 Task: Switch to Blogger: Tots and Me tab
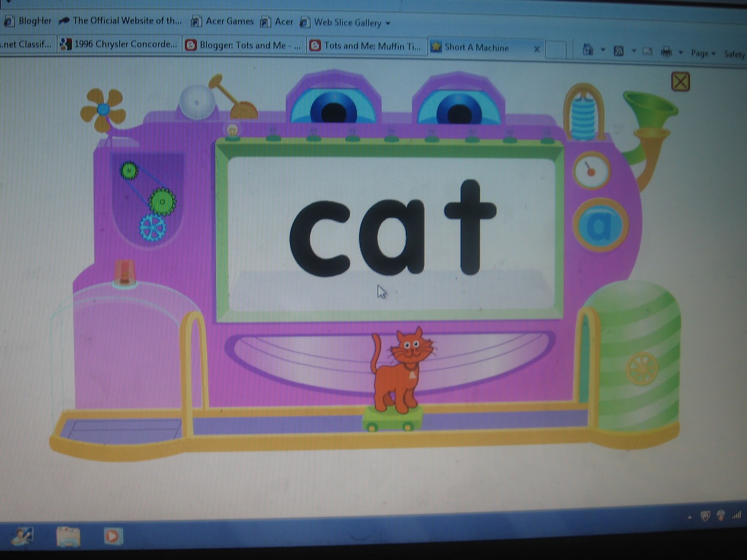click(244, 45)
